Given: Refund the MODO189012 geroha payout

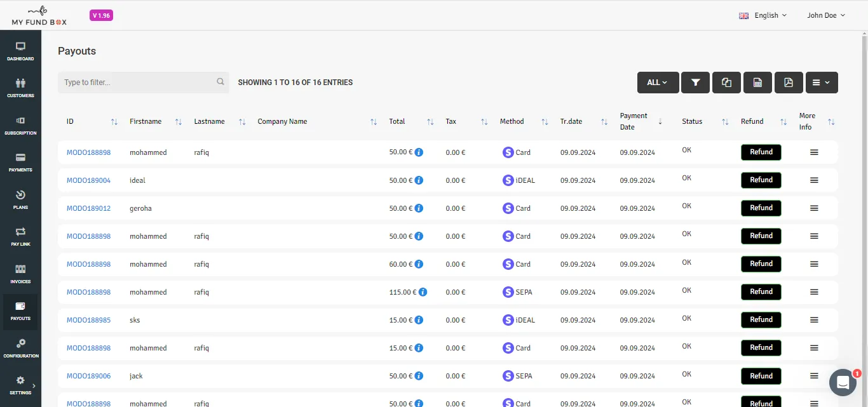Looking at the screenshot, I should pos(761,208).
